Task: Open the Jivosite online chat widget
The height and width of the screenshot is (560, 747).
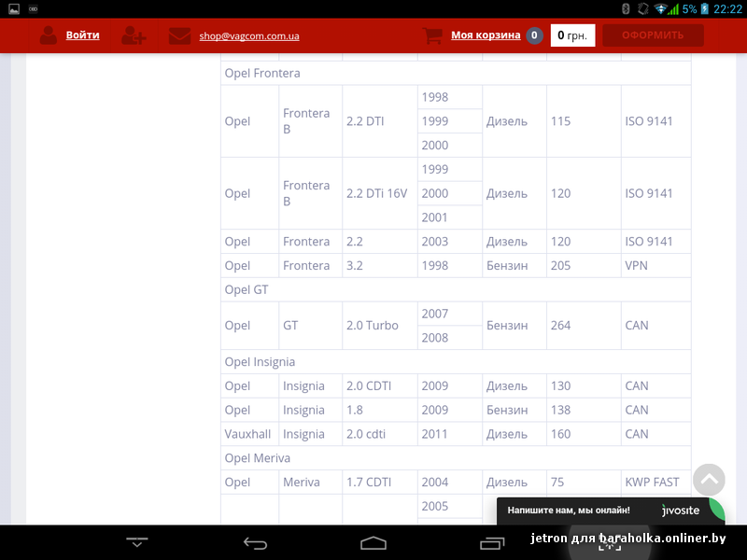Action: (611, 511)
